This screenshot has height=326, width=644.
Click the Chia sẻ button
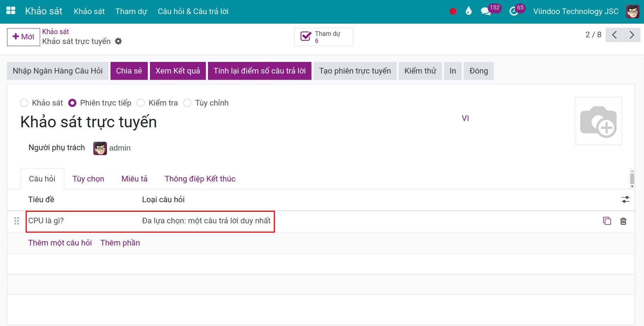(129, 71)
